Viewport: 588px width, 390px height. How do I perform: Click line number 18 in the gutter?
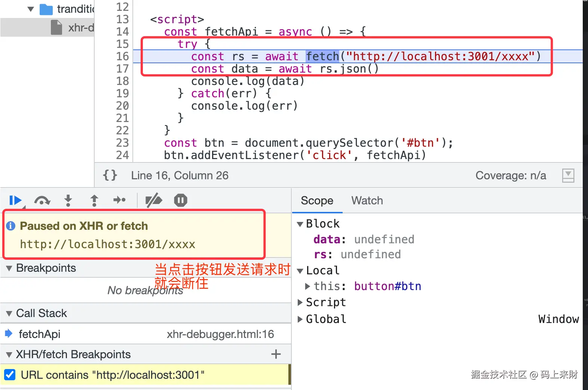[122, 81]
